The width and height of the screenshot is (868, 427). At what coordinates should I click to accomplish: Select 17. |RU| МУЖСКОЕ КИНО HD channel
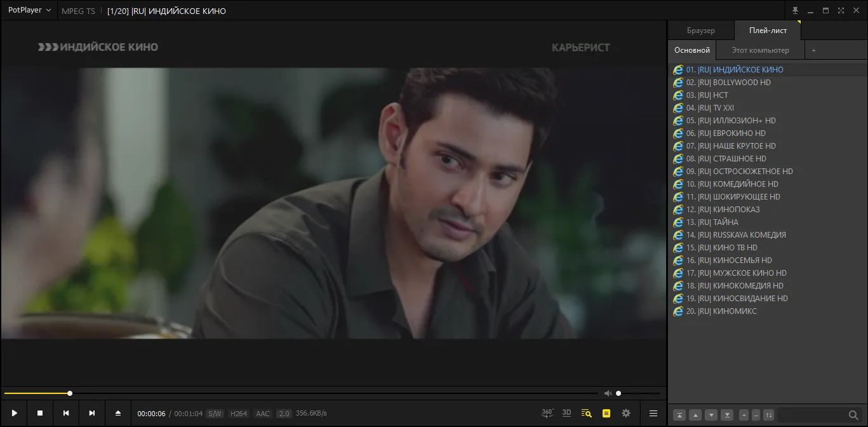[x=768, y=273]
